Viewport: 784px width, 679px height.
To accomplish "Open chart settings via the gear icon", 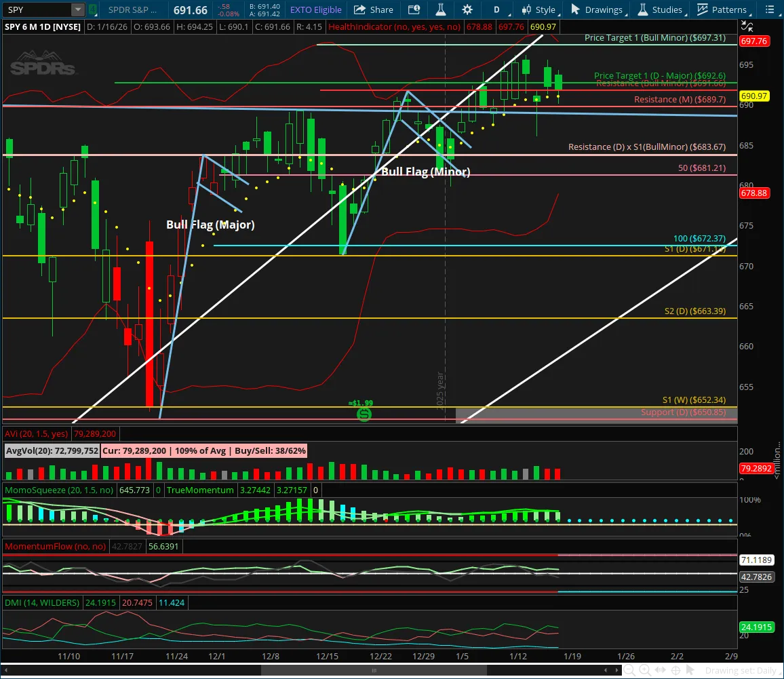I will coord(467,9).
